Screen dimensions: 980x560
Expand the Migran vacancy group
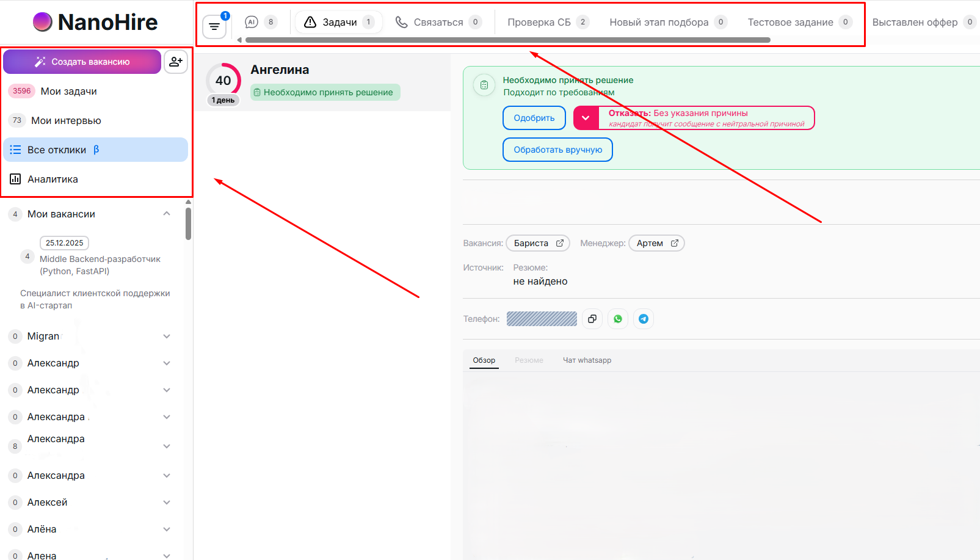[x=167, y=336]
